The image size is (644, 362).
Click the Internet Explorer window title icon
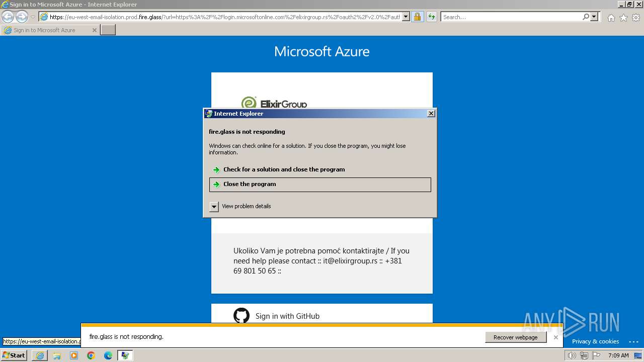pos(5,5)
